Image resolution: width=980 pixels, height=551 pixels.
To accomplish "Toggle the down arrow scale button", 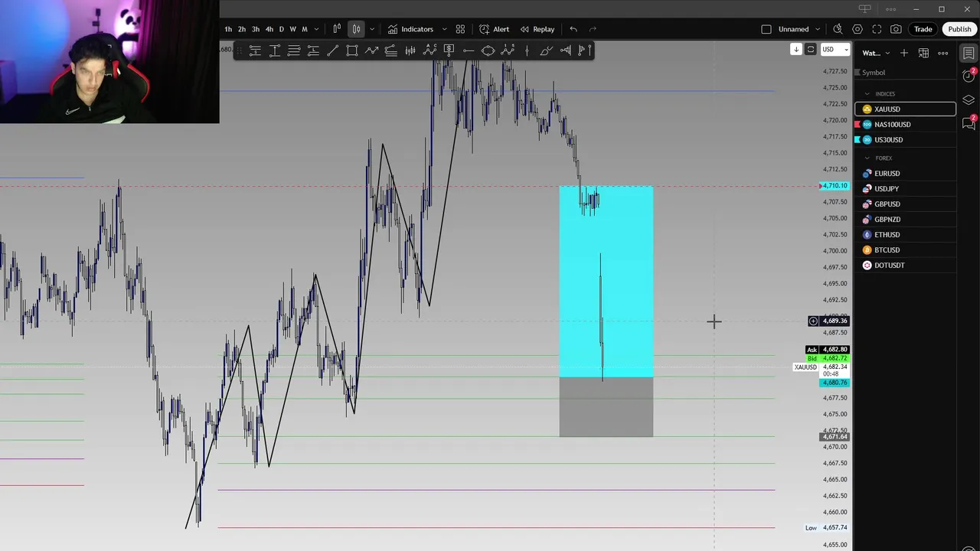I will pyautogui.click(x=796, y=50).
